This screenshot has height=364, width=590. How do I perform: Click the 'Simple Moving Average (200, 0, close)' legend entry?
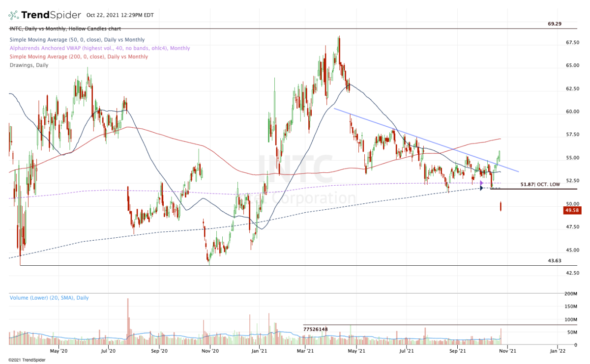tap(78, 56)
